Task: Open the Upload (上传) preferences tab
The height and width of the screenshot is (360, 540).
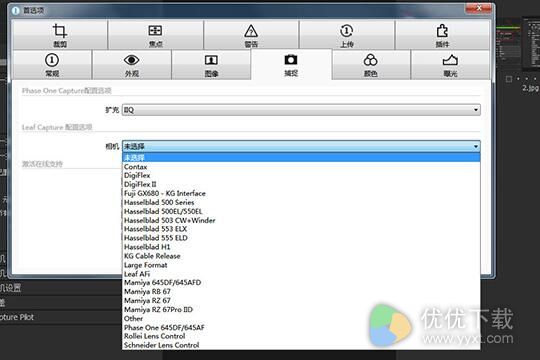Action: [347, 35]
